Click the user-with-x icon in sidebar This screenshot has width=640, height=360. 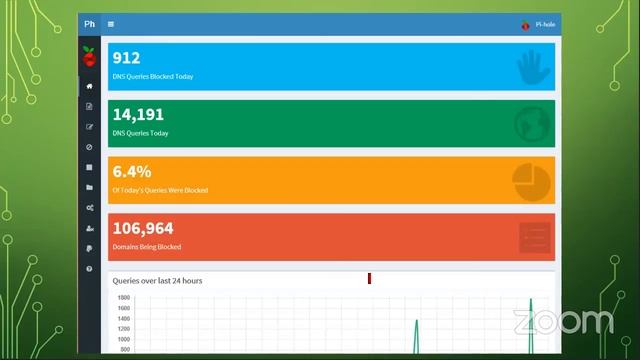point(90,229)
